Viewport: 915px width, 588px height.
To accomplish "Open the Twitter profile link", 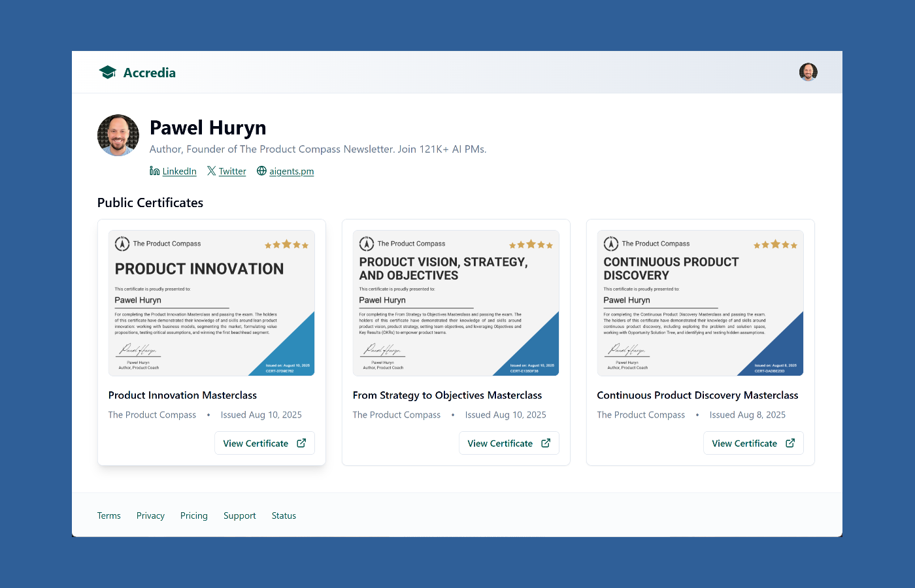I will tap(232, 171).
